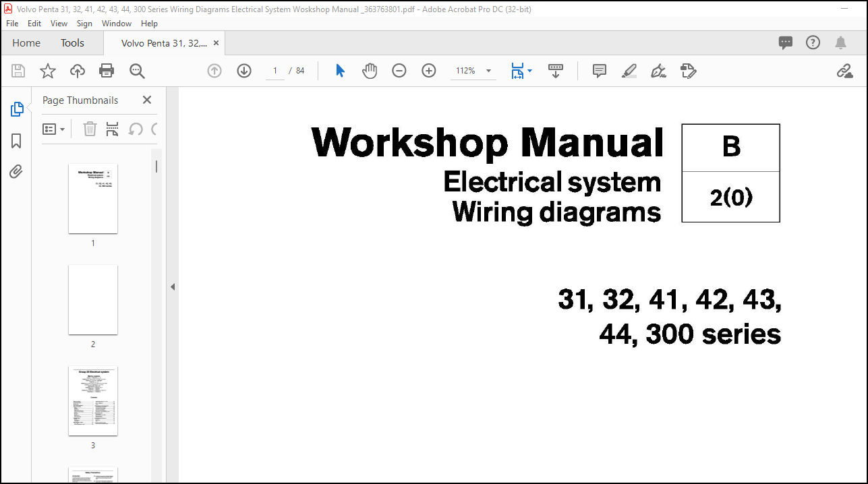Open the File menu
Screen dimensions: 868x484
tap(12, 23)
